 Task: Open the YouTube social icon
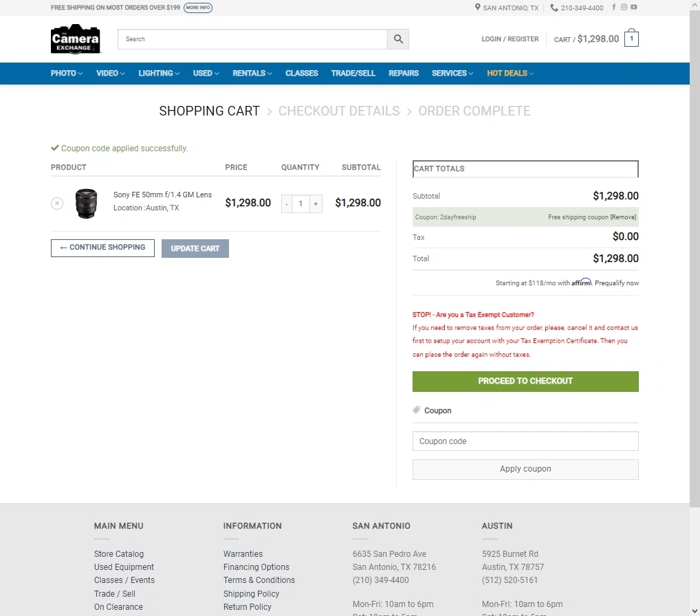tap(633, 7)
